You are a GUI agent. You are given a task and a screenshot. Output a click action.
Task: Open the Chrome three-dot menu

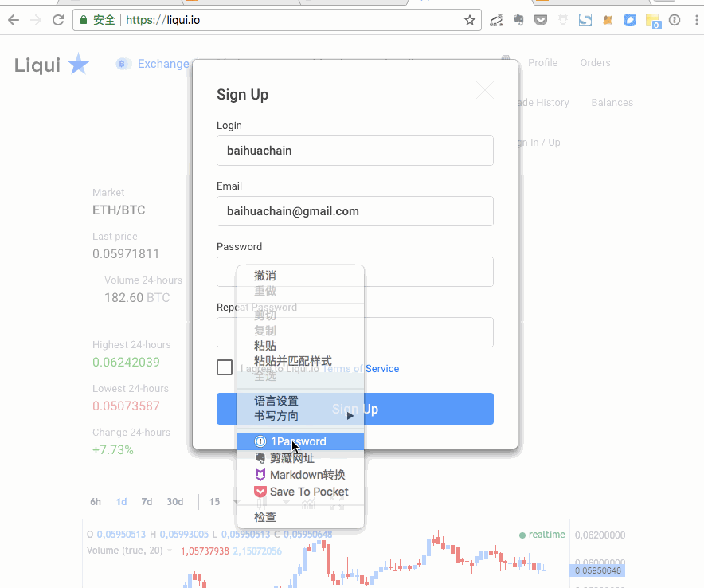click(696, 20)
